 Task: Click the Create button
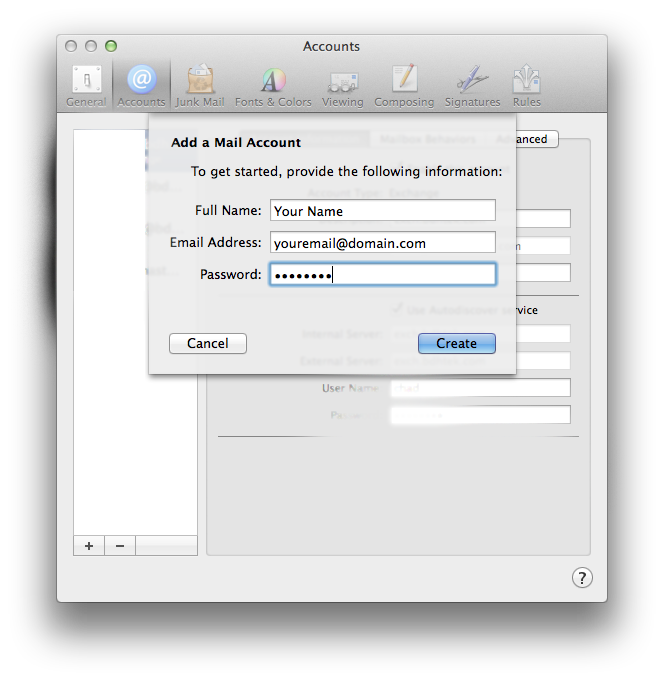457,344
